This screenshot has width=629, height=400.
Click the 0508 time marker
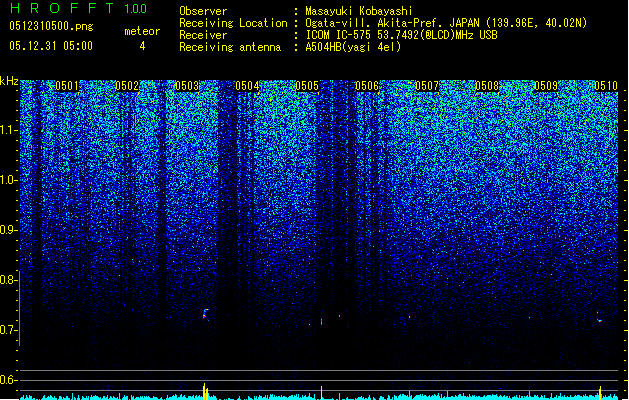pyautogui.click(x=487, y=86)
